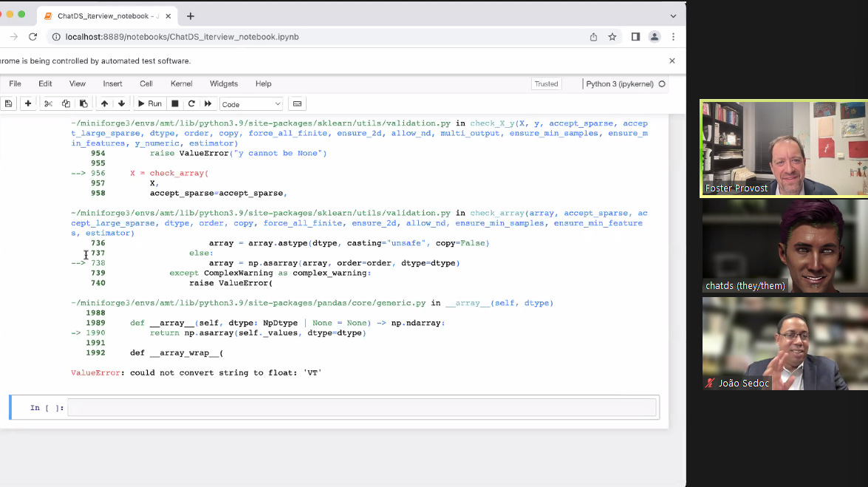Open the command palette keyboard icon

[297, 104]
